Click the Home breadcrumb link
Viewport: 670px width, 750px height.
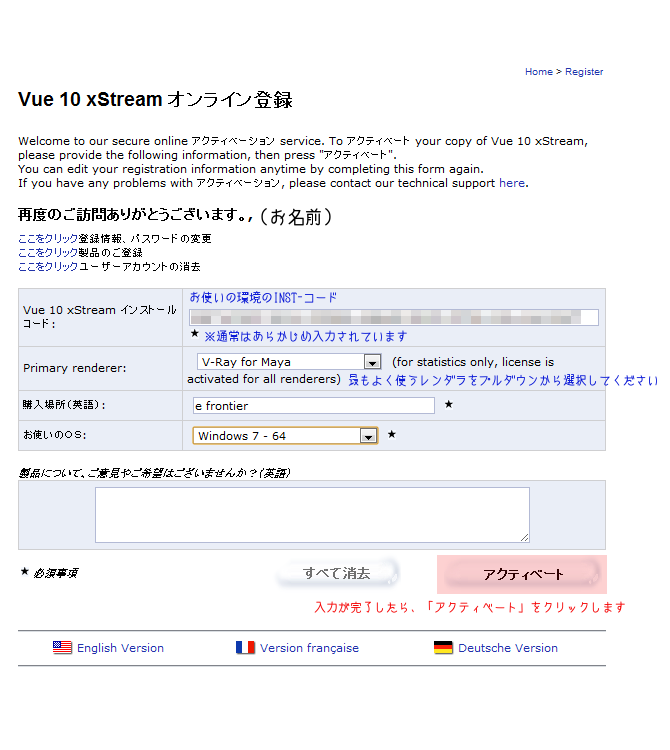coord(538,72)
